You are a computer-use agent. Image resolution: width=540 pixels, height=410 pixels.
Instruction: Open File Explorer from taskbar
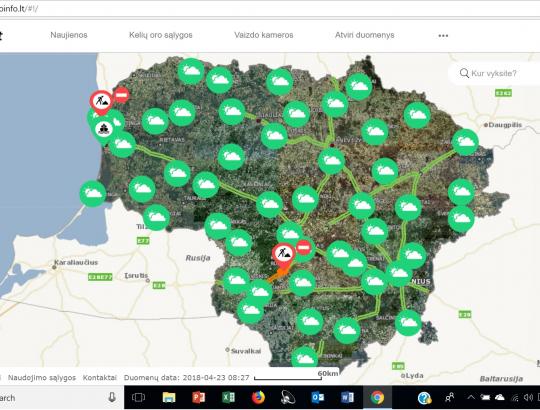[169, 398]
